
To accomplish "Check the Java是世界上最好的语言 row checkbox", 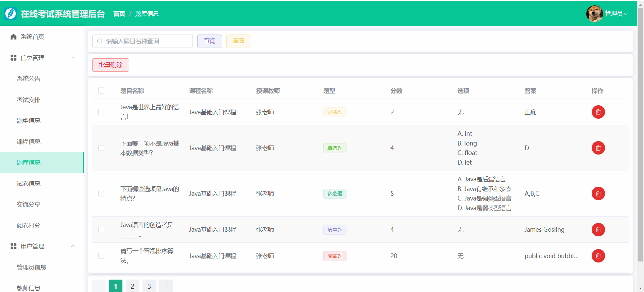I will pyautogui.click(x=101, y=112).
